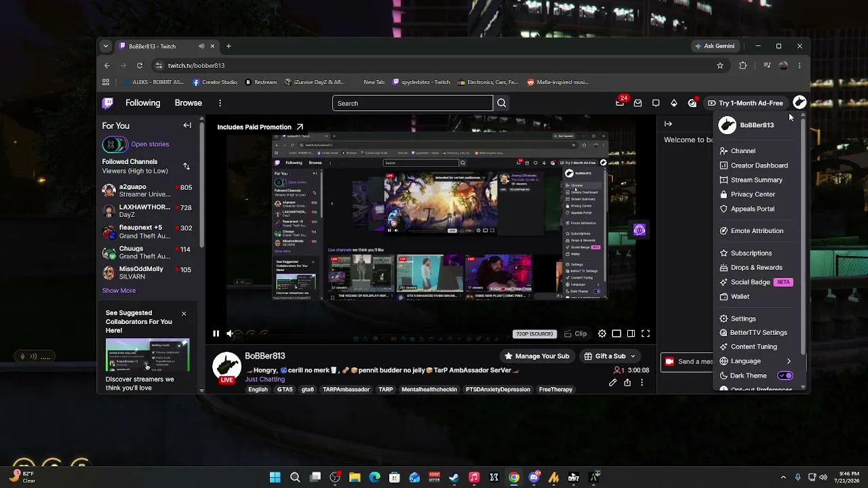
Task: Dismiss the Suggested Collaborators card
Action: point(184,314)
